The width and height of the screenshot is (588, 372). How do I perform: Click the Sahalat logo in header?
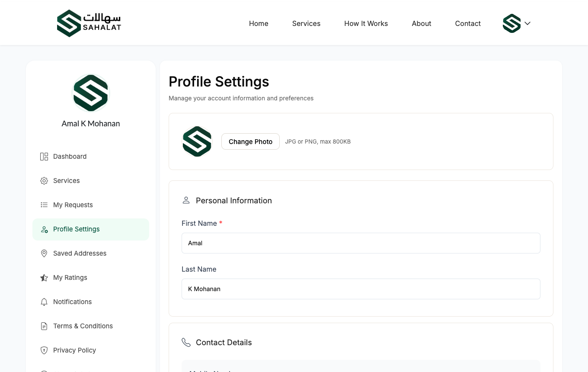(89, 23)
